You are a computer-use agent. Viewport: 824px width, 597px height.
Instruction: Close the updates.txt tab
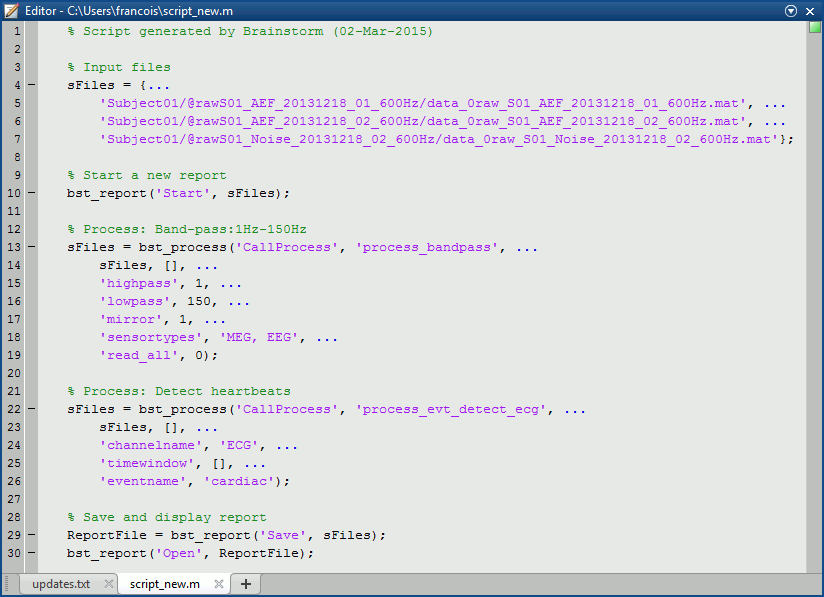coord(108,584)
